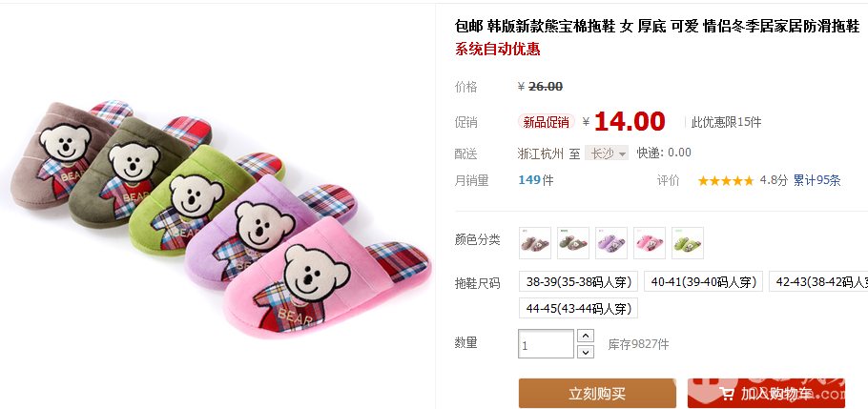
Task: Select slipper size 40-41
Action: (x=704, y=281)
